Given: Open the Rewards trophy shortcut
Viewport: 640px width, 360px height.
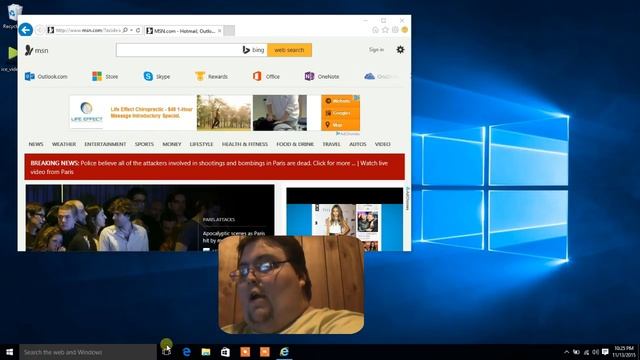Looking at the screenshot, I should point(211,76).
